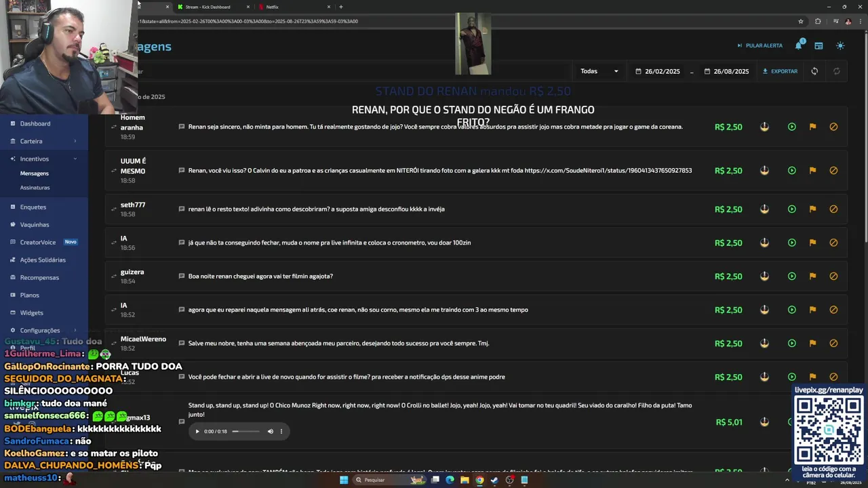The width and height of the screenshot is (868, 488).
Task: Block sender of Homem aranha message
Action: tap(833, 127)
